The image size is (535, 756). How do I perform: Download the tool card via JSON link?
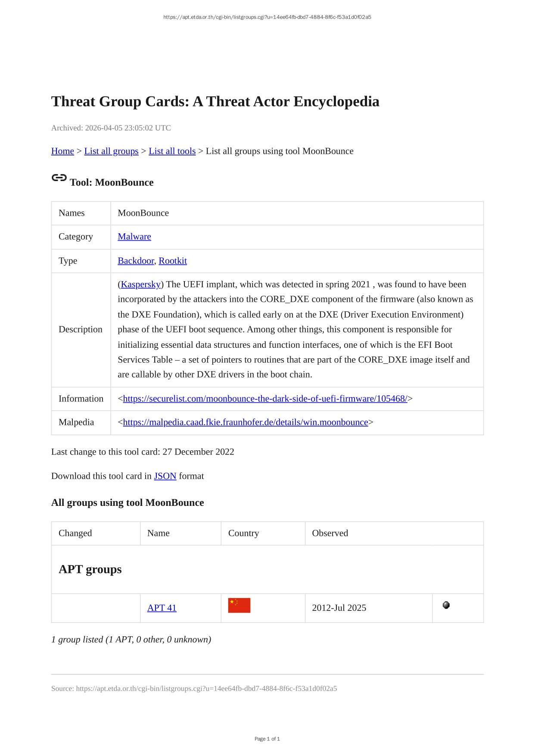tap(165, 476)
